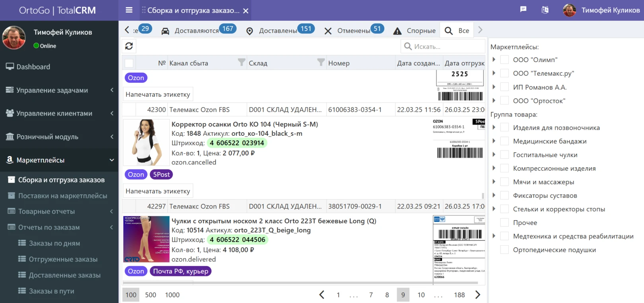
Task: Refresh the orders list
Action: point(129,46)
